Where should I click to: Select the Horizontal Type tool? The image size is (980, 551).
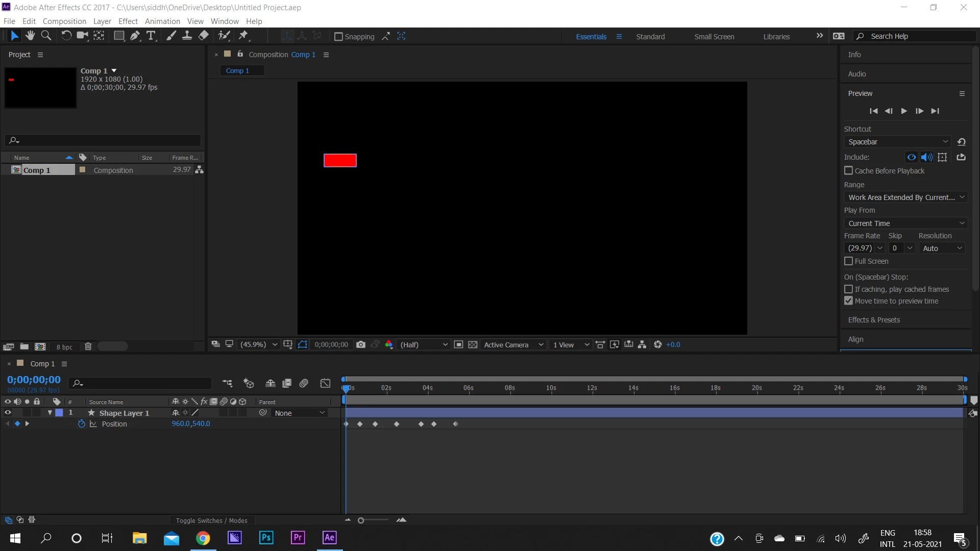[x=151, y=36]
